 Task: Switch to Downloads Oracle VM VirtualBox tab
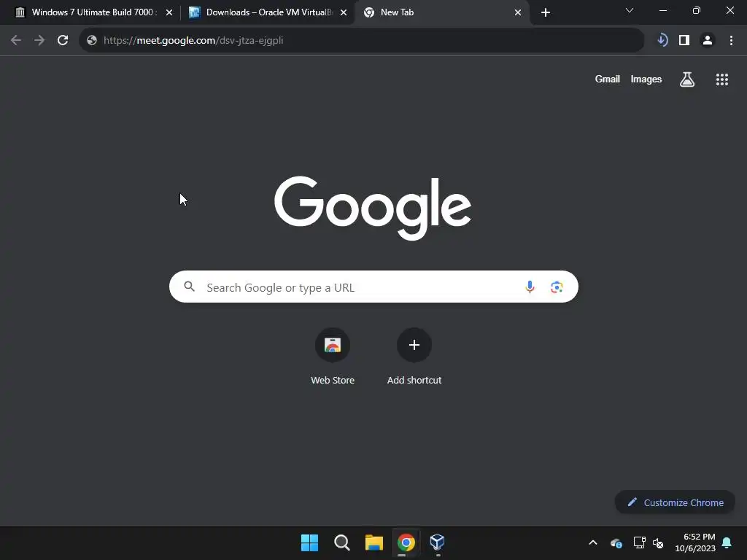(x=267, y=12)
